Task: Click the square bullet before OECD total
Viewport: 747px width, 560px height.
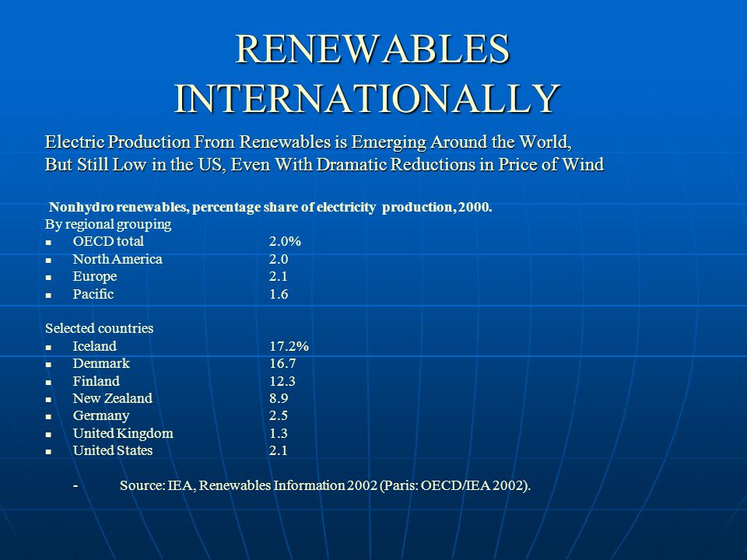Action: [x=48, y=243]
